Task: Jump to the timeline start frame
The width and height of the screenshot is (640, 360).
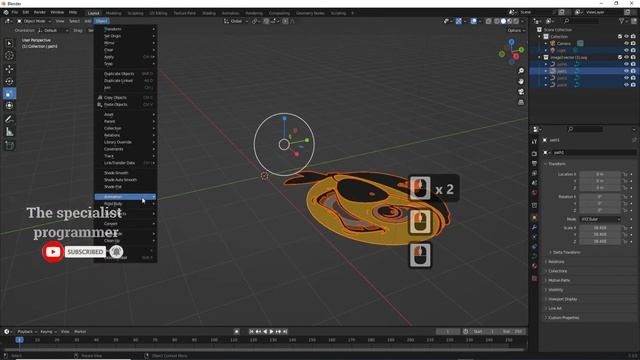Action: point(251,331)
